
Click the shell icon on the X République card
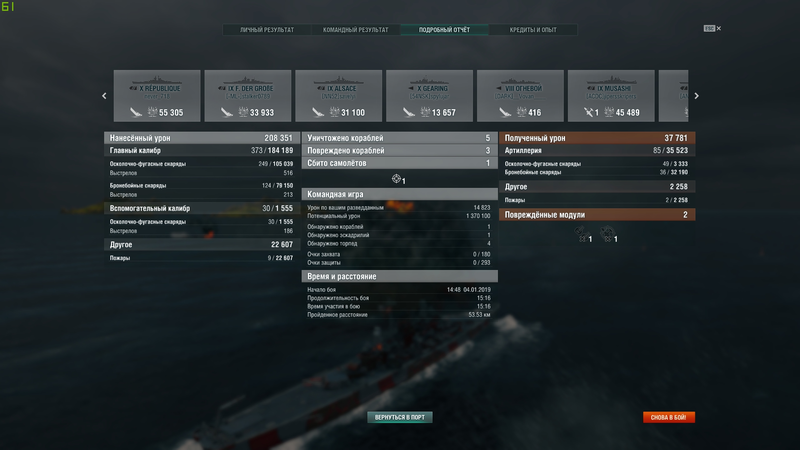[x=136, y=112]
